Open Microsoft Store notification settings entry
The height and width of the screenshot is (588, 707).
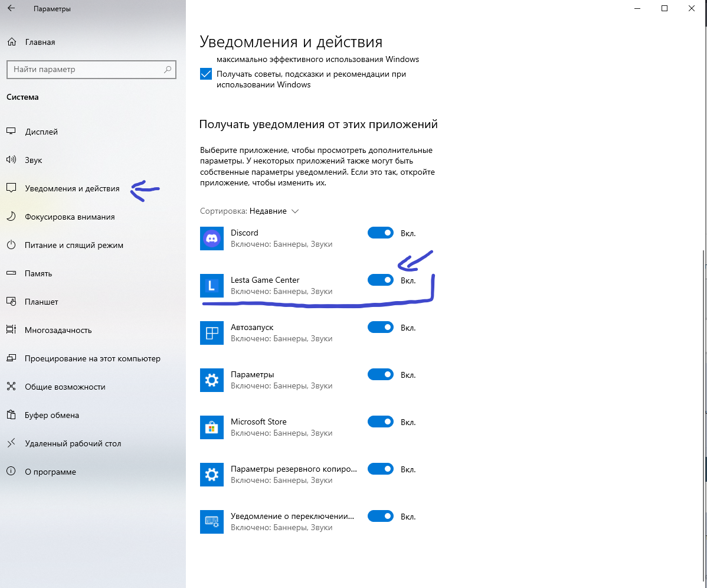[x=282, y=427]
